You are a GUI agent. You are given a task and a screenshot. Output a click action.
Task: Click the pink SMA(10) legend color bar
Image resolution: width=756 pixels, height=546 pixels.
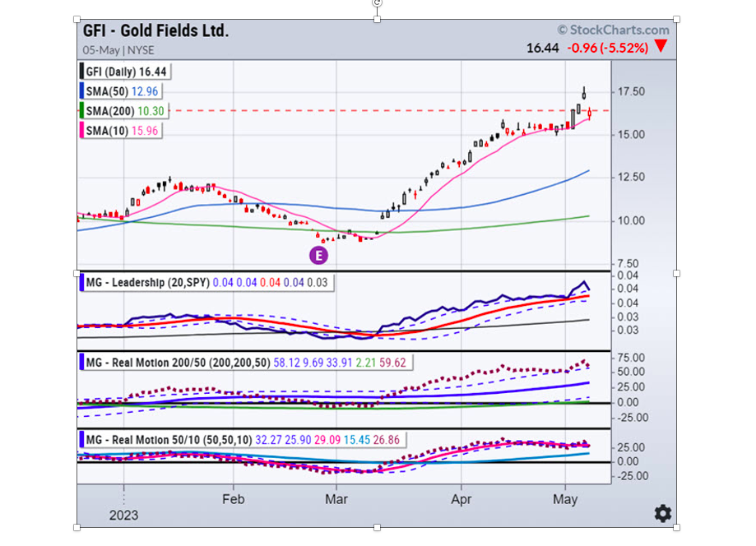click(82, 131)
